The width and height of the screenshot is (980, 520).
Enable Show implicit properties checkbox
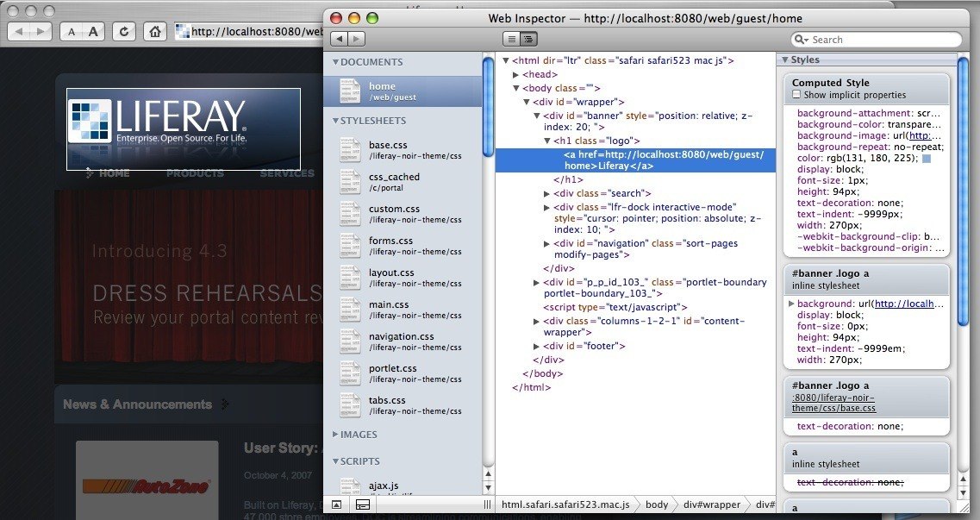point(796,95)
